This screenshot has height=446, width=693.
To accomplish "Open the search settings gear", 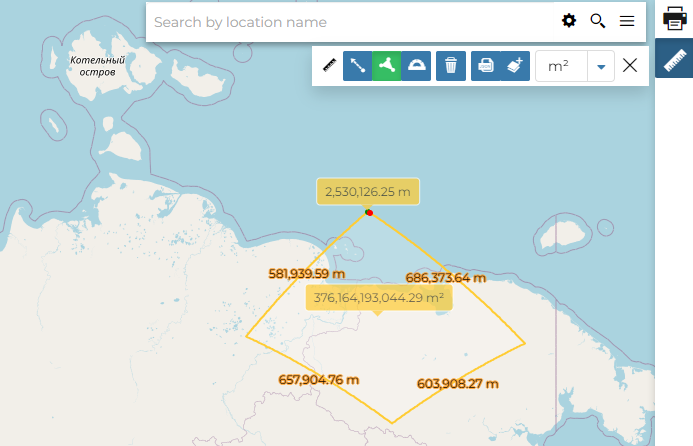I will click(569, 21).
